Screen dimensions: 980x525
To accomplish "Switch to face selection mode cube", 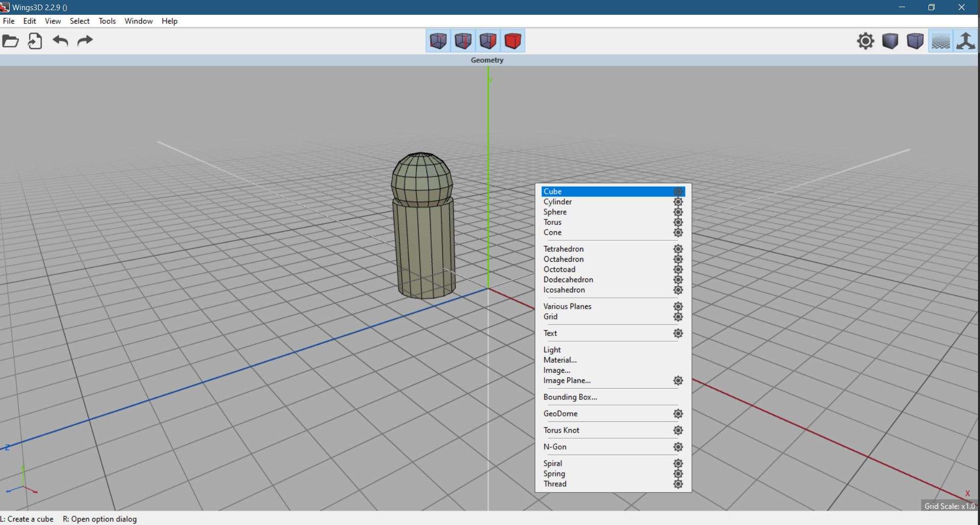I will point(488,41).
